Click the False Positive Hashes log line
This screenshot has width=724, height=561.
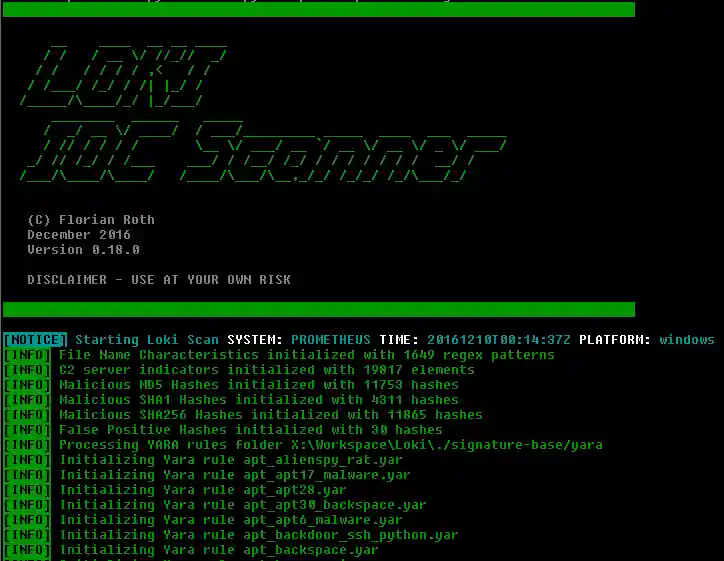point(251,430)
